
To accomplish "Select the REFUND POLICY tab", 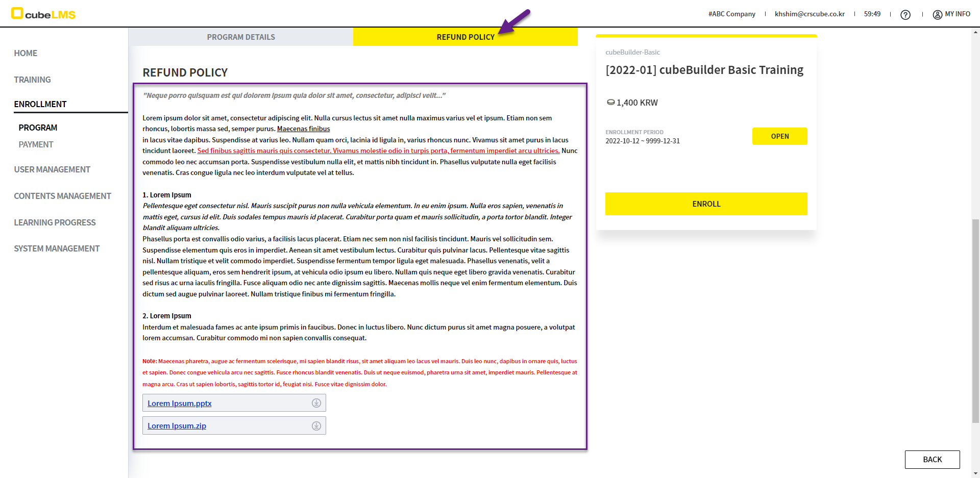I will click(x=465, y=37).
